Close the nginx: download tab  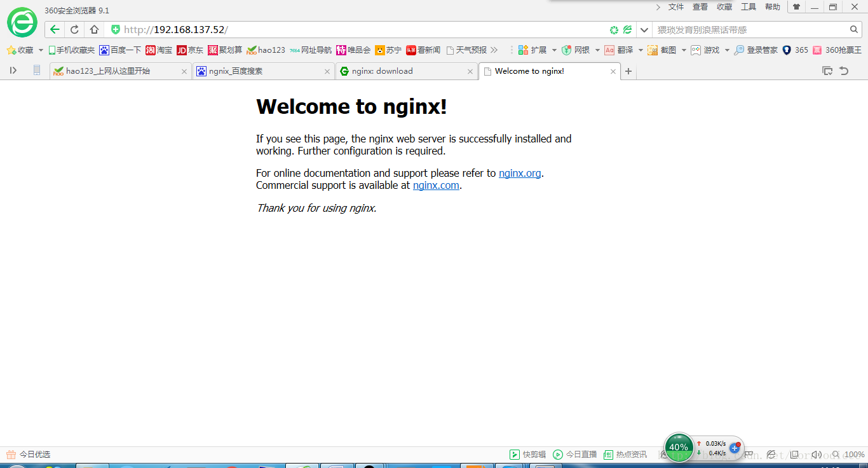470,72
